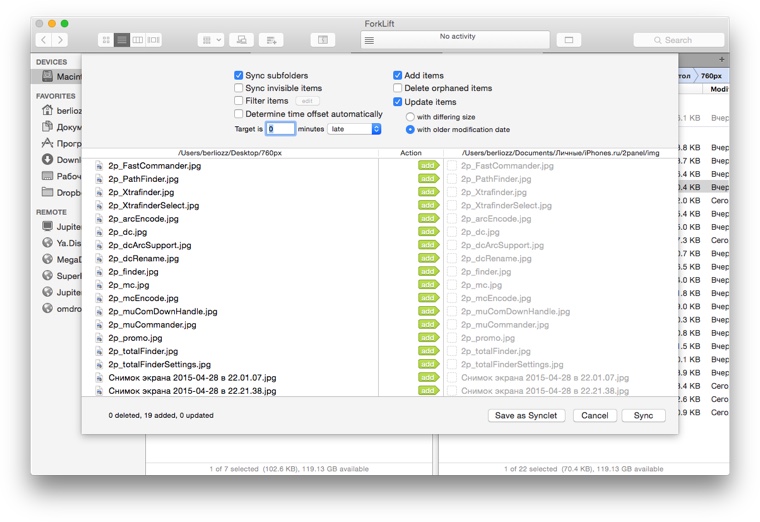Select 'with older modification date' radio option
The image size is (760, 522).
click(410, 129)
